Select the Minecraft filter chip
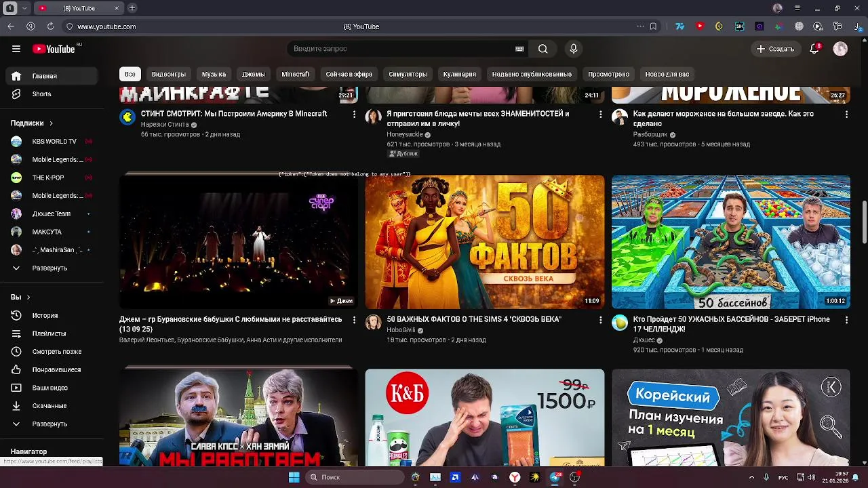Viewport: 868px width, 488px height. (x=295, y=74)
